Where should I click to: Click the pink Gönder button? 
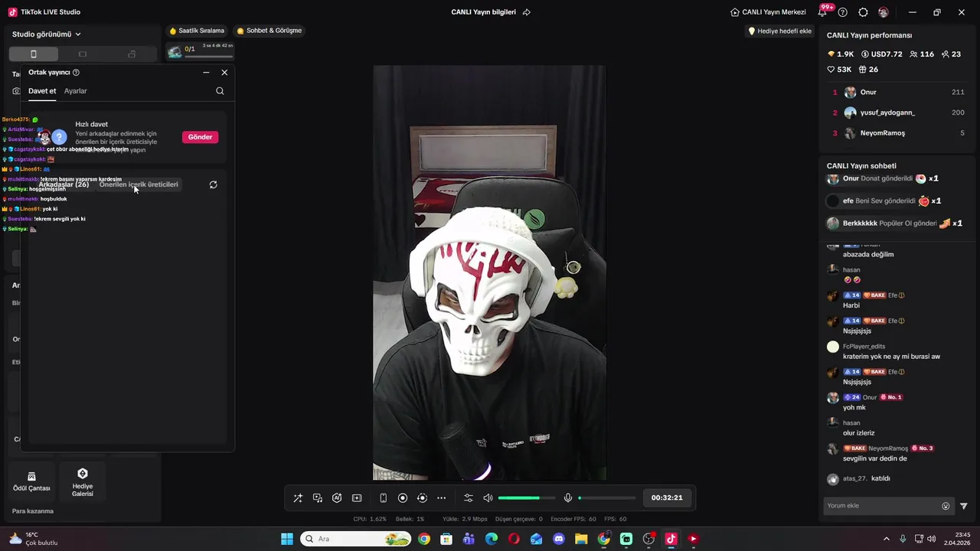200,137
